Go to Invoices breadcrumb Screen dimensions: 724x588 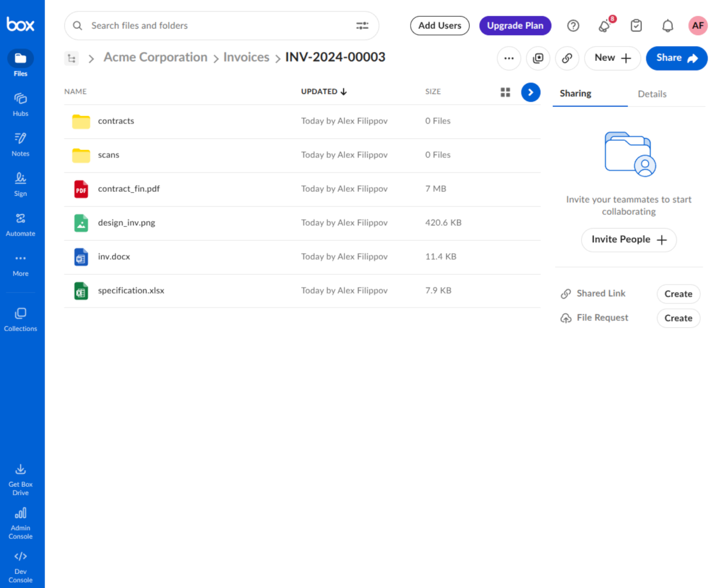[x=246, y=57]
